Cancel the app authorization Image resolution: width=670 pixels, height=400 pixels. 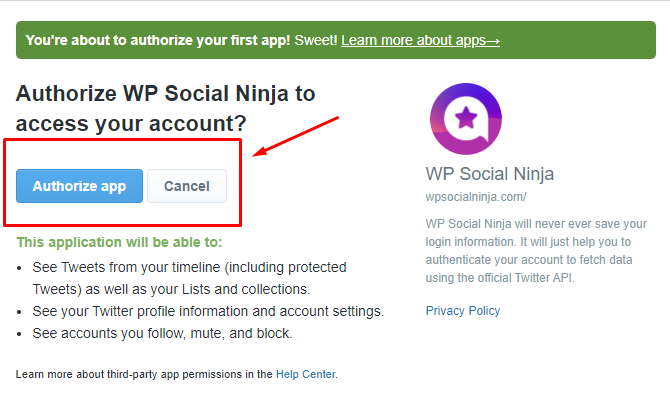tap(187, 186)
